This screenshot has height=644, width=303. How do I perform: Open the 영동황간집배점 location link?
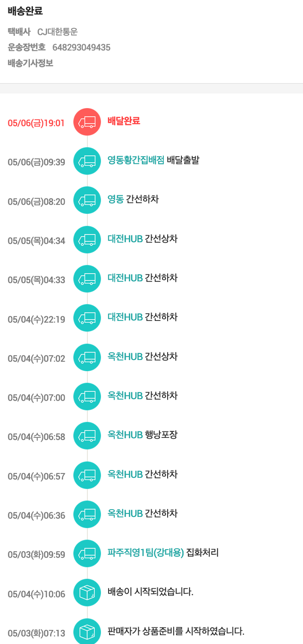(136, 160)
